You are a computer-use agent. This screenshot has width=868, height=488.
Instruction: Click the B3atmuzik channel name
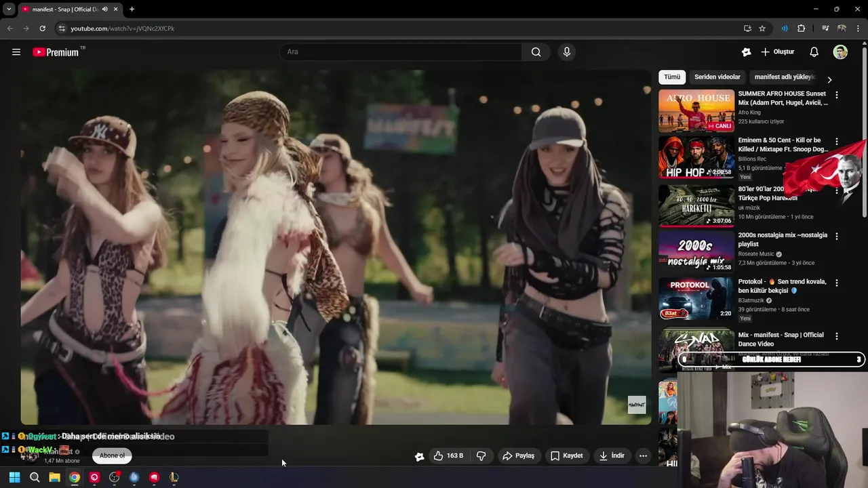751,300
